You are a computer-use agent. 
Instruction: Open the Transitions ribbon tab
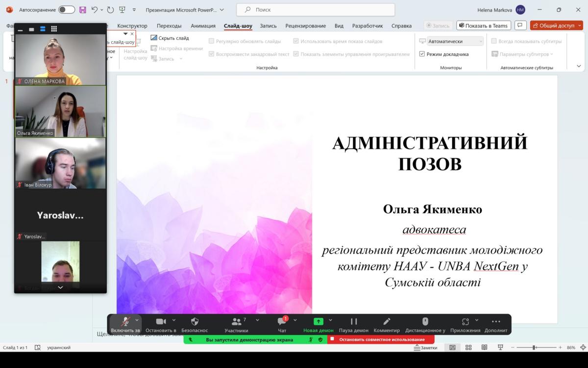(169, 26)
